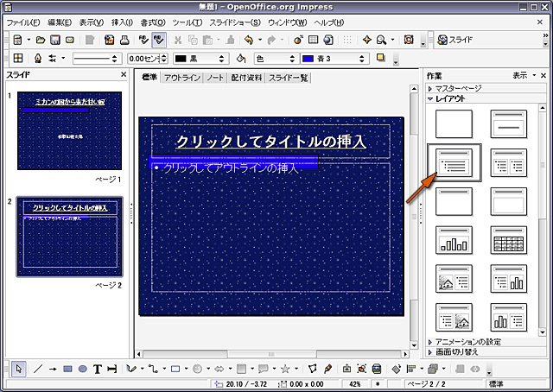
Task: Select the straight Line drawing tool
Action: tap(37, 369)
